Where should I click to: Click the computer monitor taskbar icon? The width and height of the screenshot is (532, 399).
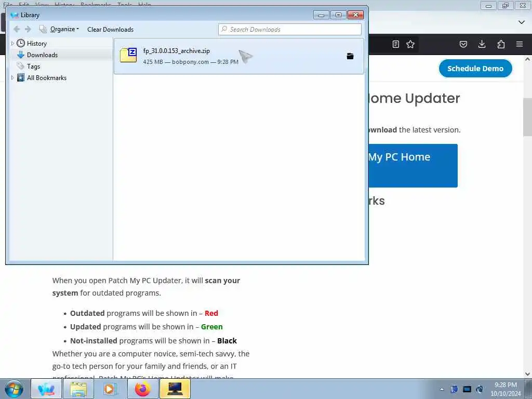pos(175,389)
